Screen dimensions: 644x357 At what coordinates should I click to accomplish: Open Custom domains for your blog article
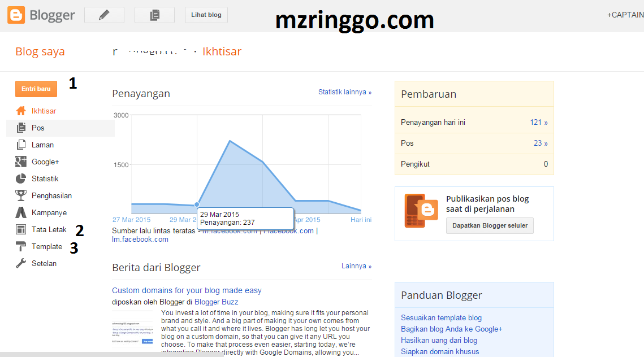pos(187,290)
